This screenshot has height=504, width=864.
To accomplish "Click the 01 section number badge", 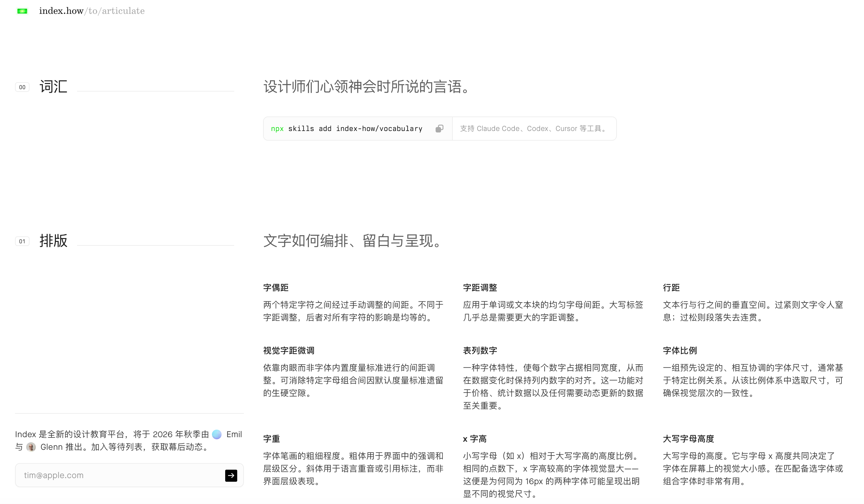I will coord(22,241).
